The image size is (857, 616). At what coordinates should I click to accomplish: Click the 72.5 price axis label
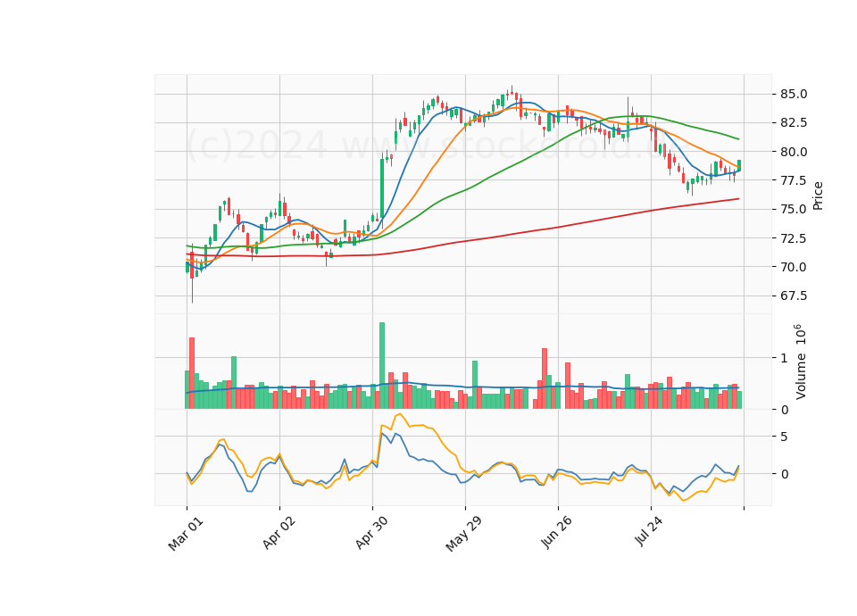[794, 238]
